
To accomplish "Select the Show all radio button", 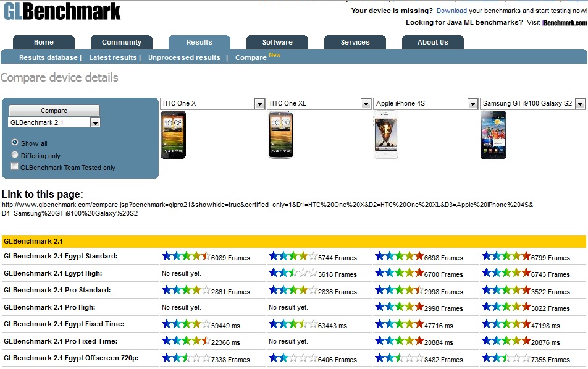I will coord(15,143).
